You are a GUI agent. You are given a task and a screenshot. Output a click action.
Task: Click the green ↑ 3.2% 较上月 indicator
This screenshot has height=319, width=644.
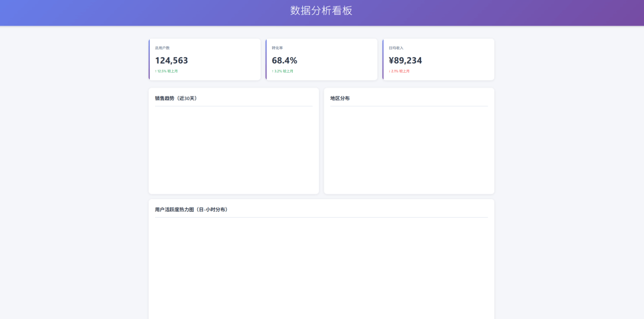click(283, 71)
